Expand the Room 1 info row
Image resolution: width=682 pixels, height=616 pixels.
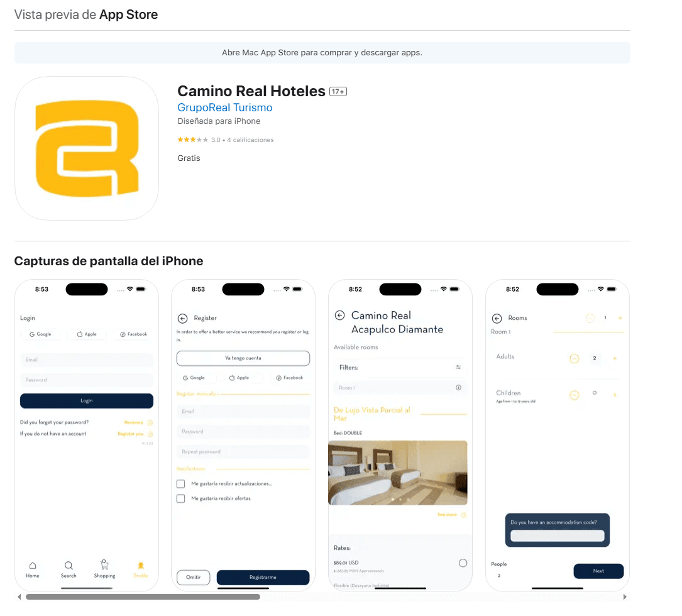[458, 388]
